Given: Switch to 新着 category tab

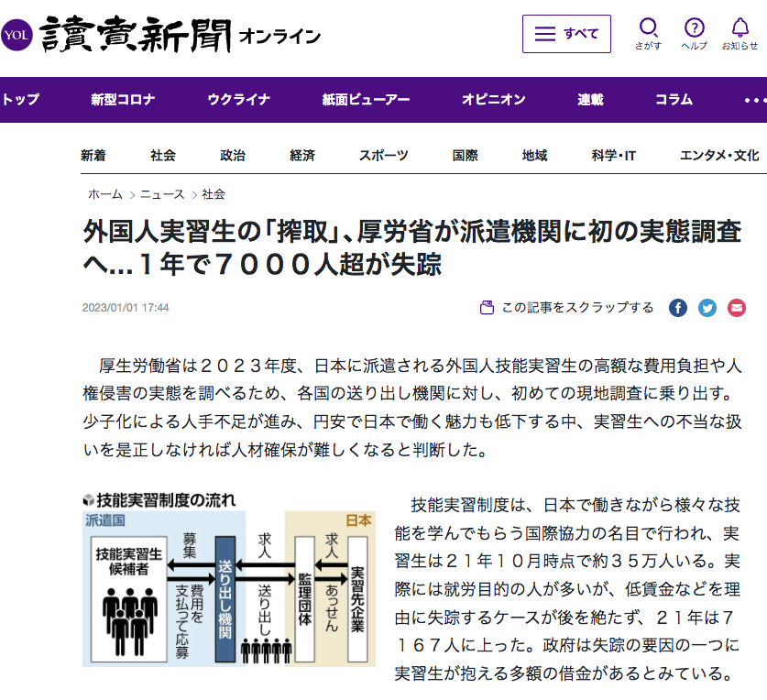Looking at the screenshot, I should (93, 156).
